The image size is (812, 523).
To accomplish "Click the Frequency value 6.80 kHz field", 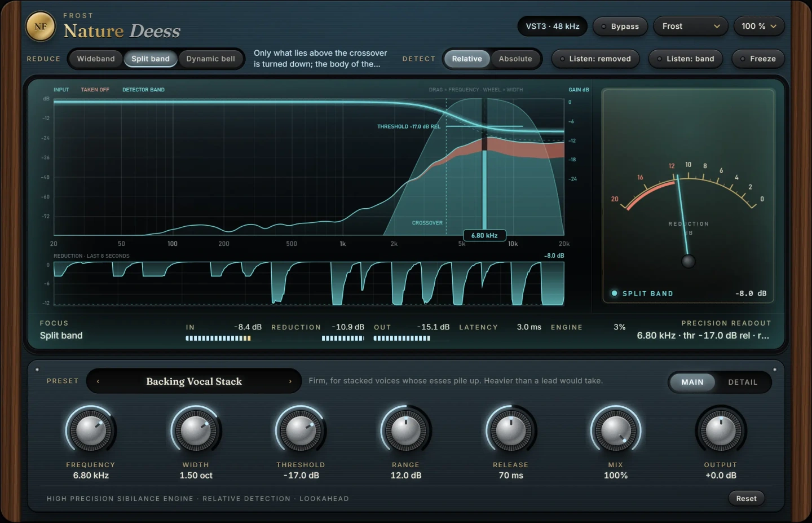I will click(x=91, y=476).
